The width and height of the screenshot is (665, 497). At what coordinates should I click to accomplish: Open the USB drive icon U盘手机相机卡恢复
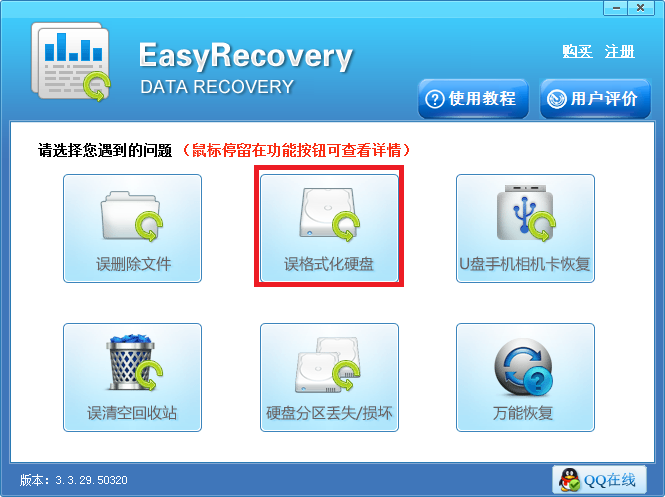(526, 213)
